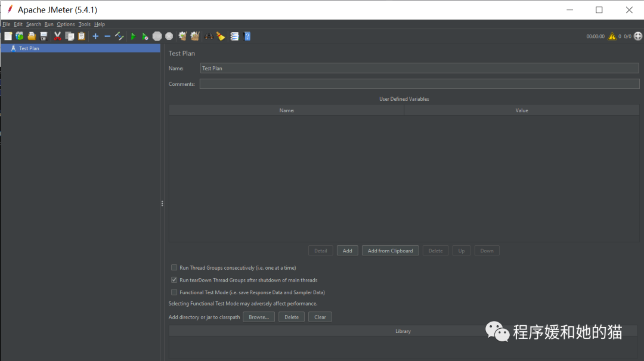644x361 pixels.
Task: Show log viewer via warning triangle
Action: pos(612,36)
